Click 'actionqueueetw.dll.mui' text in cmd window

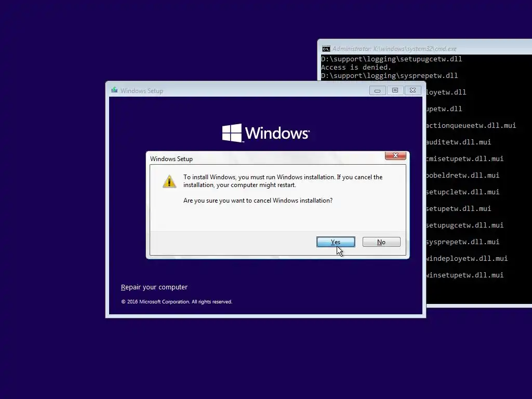tap(471, 126)
